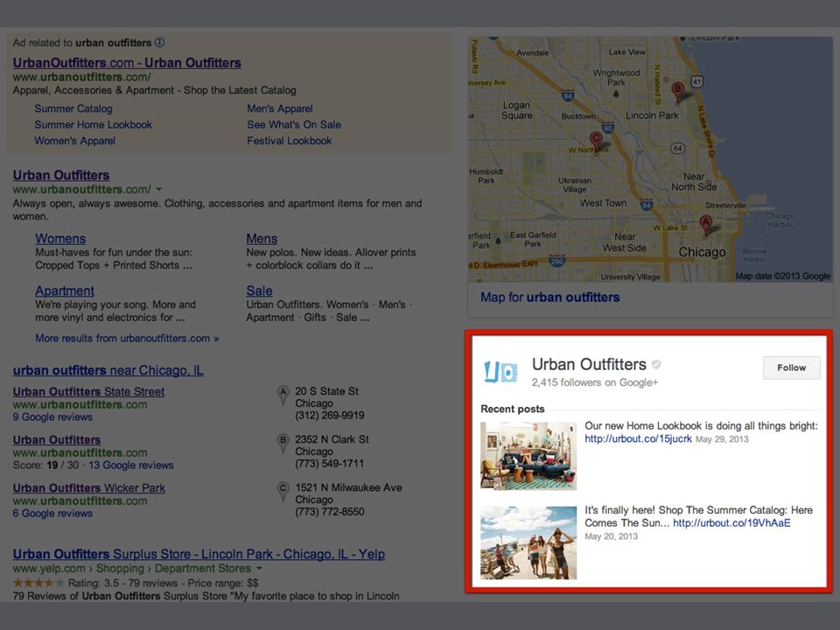The width and height of the screenshot is (840, 630).
Task: Click the May 29, 2013 post date
Action: pyautogui.click(x=722, y=439)
